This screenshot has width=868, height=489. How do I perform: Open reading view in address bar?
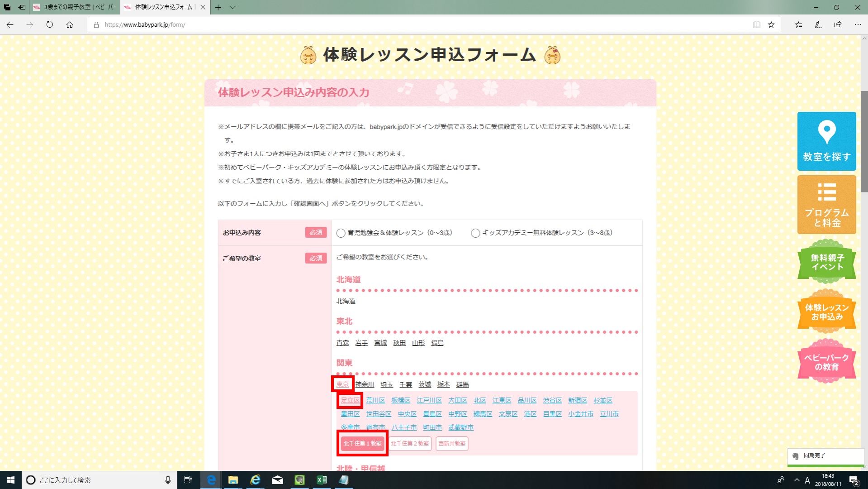pos(756,25)
